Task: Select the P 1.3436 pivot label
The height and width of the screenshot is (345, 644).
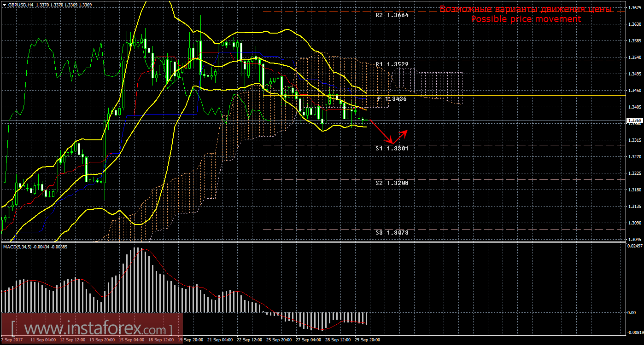Action: (x=392, y=99)
